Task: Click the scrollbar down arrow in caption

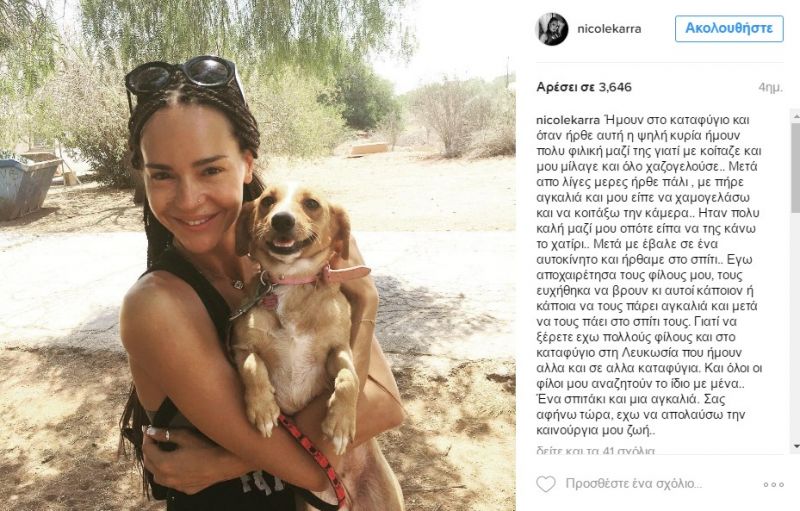Action: point(795,447)
